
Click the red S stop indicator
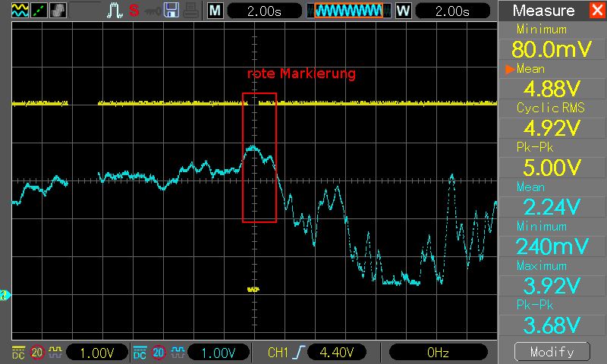click(x=134, y=11)
